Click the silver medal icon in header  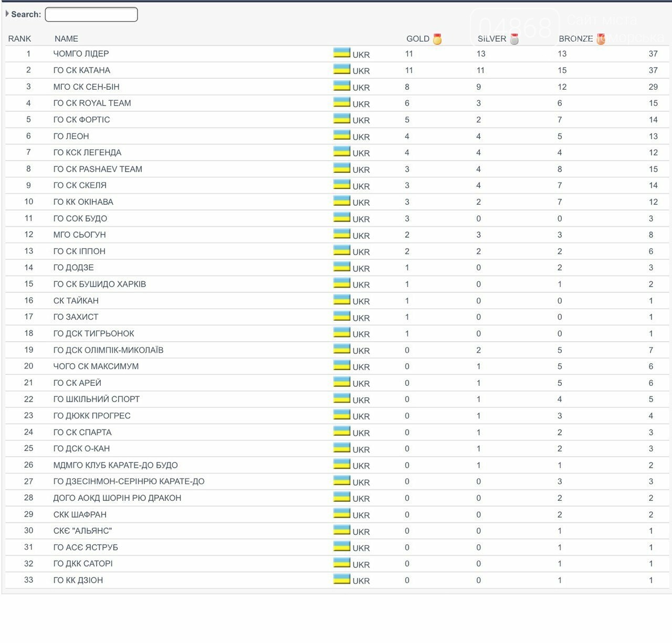click(514, 39)
